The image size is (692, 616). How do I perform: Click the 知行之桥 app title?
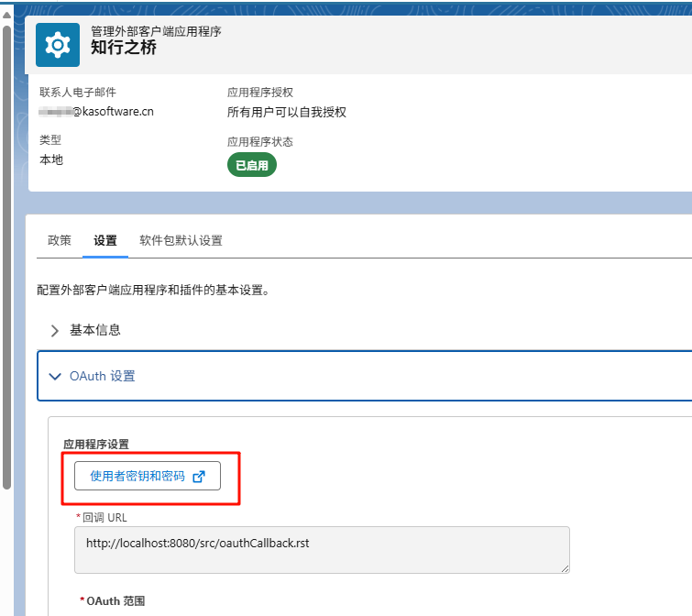pos(124,48)
